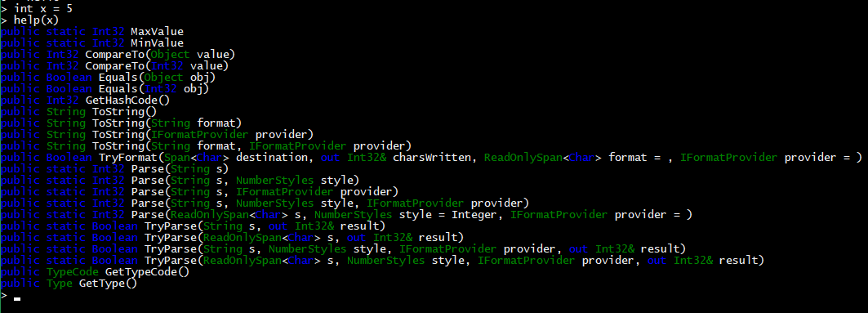Image resolution: width=868 pixels, height=313 pixels.
Task: Click CompareTo with the Object value parameter
Action: [x=118, y=54]
